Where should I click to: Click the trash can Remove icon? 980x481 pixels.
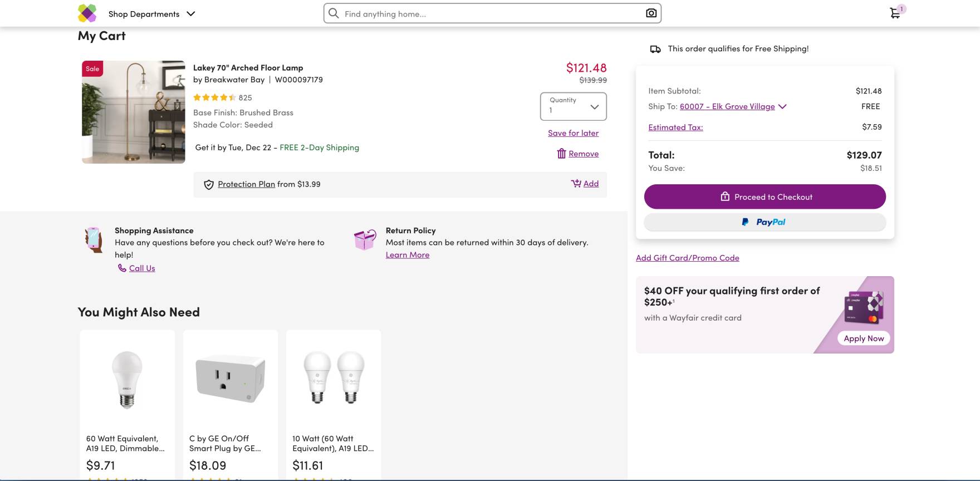(x=561, y=154)
